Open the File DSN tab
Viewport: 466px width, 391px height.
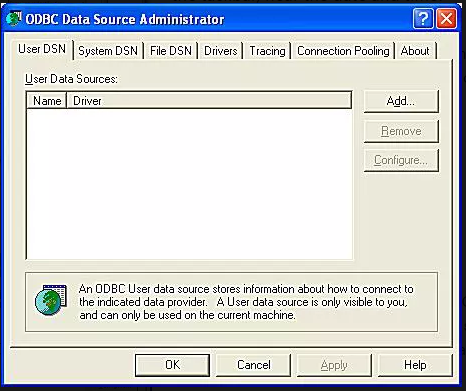point(171,51)
